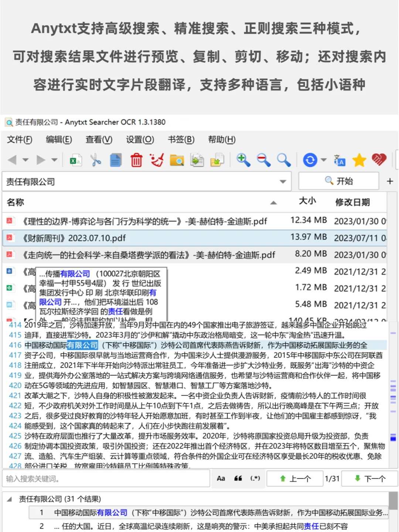Zoom in with the green magnifier icon
This screenshot has width=399, height=532.
243,160
